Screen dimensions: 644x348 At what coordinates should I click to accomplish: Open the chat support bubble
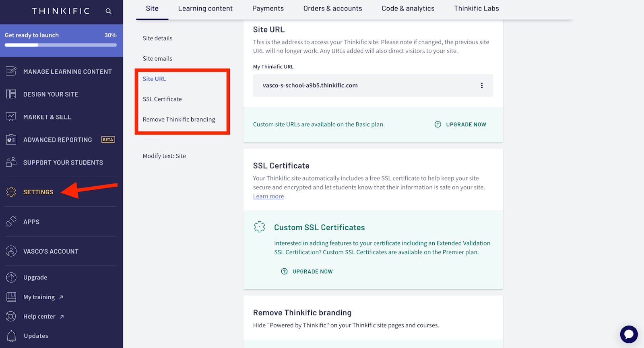click(x=629, y=334)
